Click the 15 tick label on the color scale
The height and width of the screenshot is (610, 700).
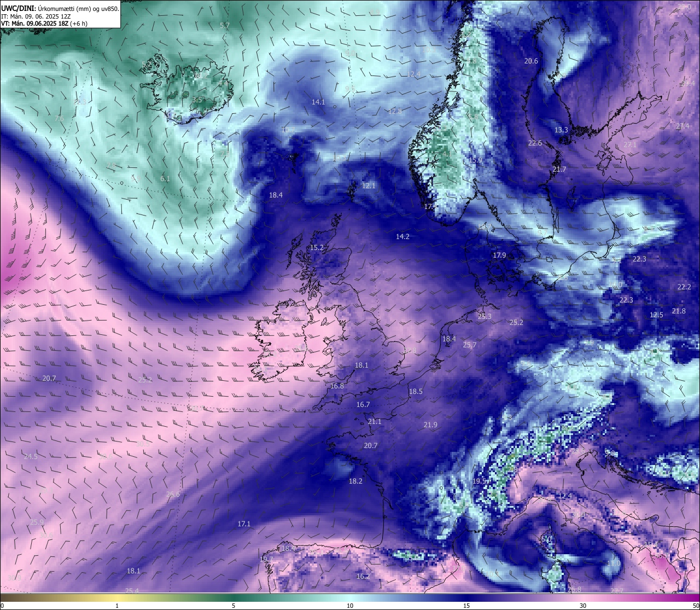[466, 606]
